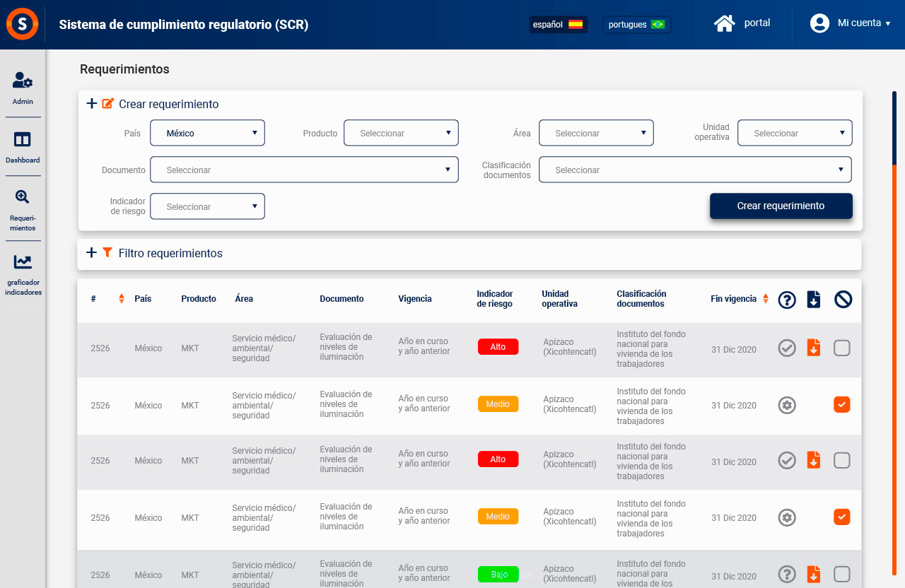Switch language to portugues

pyautogui.click(x=637, y=24)
